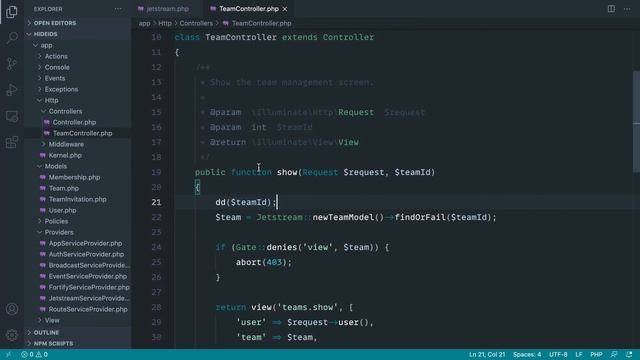Open editor more actions ellipsis
The height and width of the screenshot is (360, 640).
pyautogui.click(x=627, y=9)
